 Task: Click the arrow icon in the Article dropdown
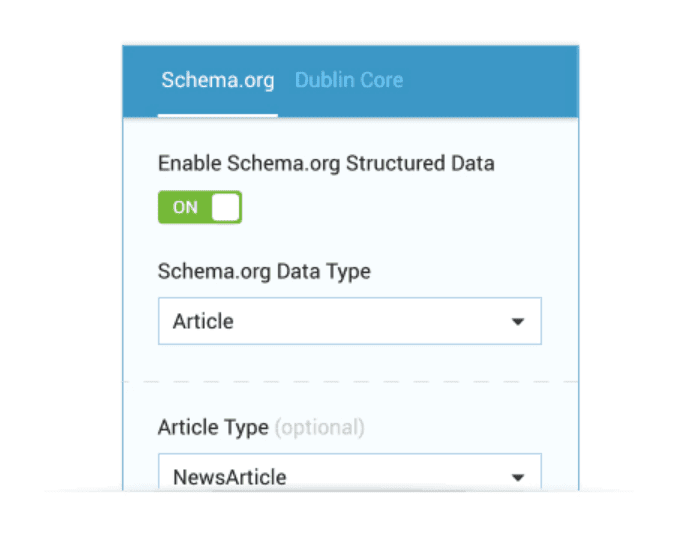coord(517,322)
